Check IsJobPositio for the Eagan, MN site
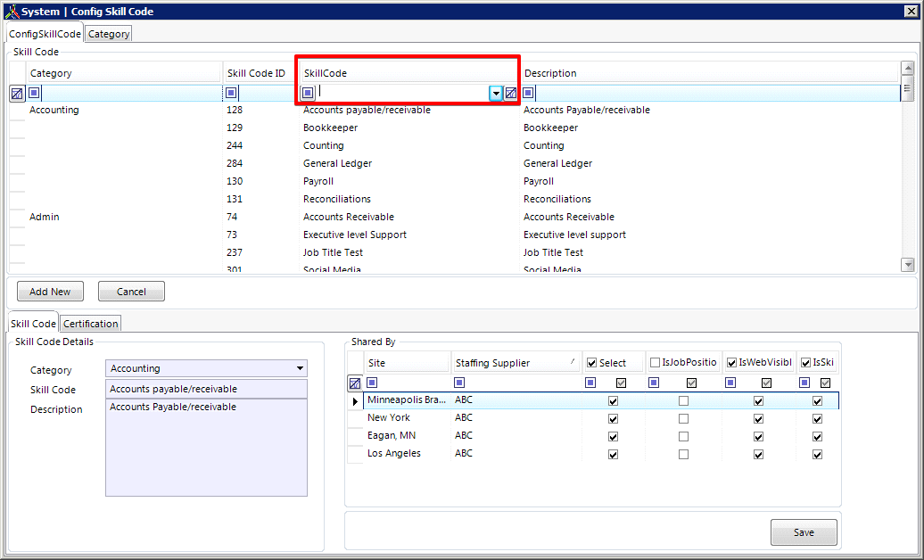 point(683,437)
